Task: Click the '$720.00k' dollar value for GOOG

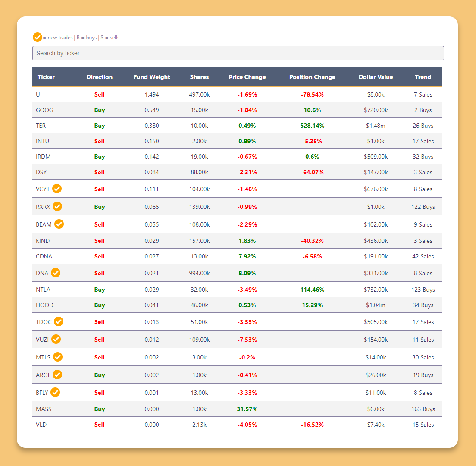Action: point(376,110)
